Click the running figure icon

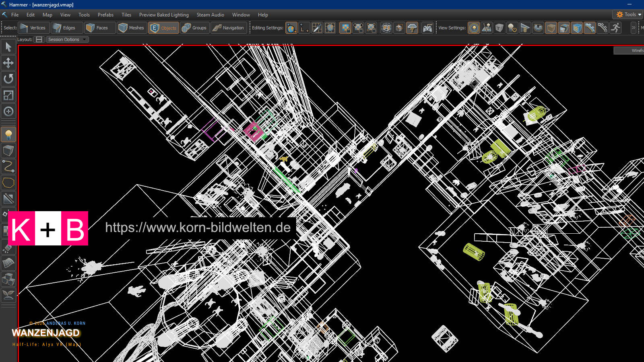point(615,28)
